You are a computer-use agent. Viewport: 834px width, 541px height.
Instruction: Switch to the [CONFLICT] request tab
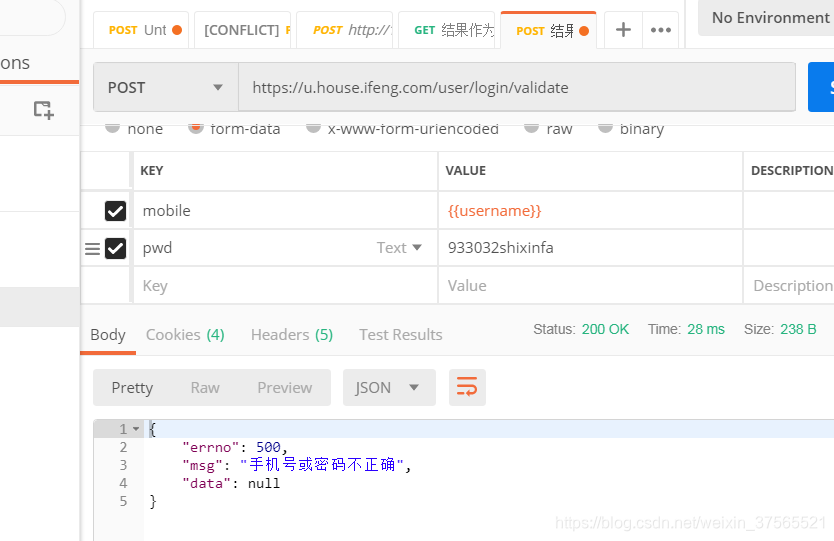click(x=243, y=30)
